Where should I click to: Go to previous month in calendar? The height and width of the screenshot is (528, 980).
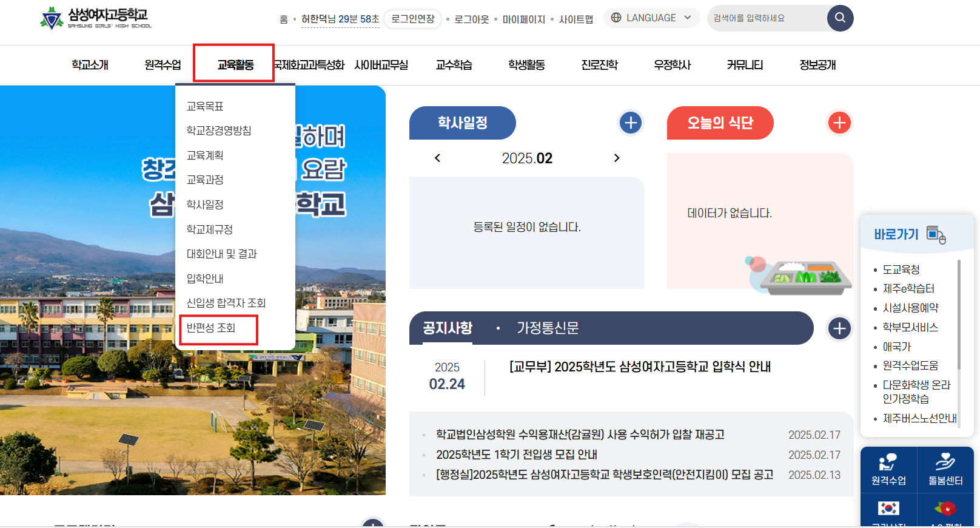click(x=437, y=158)
